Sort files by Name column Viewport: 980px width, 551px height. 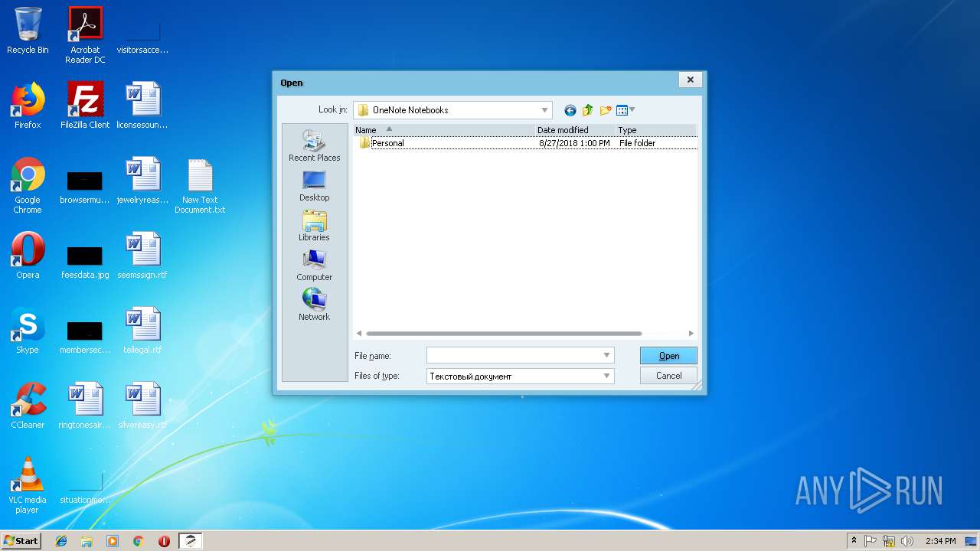pyautogui.click(x=443, y=130)
